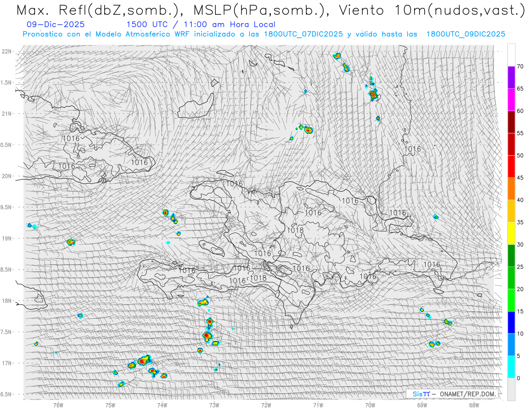Viewport: 532px width, 411px height.
Task: Click the colorbar value label '55'
Action: 520,133
